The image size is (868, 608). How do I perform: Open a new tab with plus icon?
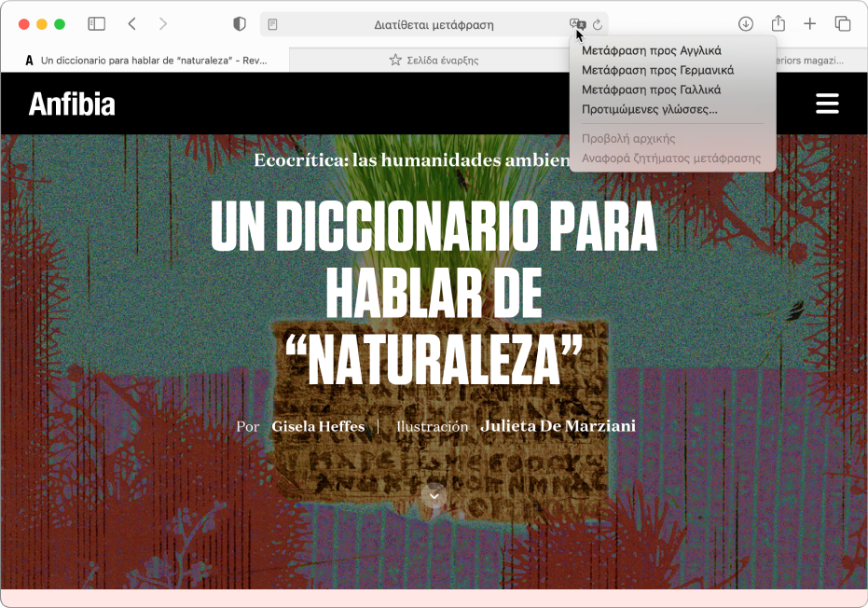tap(809, 24)
